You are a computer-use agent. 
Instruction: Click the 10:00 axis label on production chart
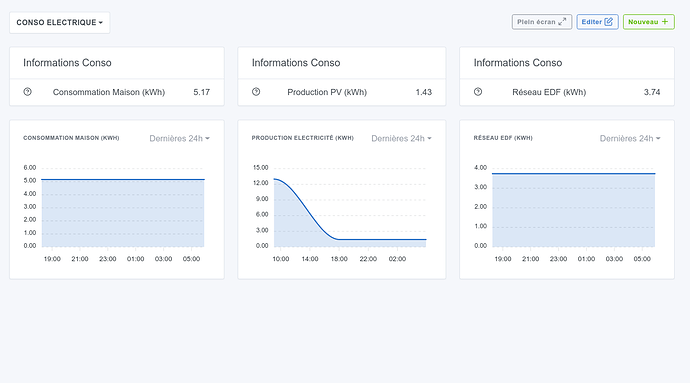[281, 259]
